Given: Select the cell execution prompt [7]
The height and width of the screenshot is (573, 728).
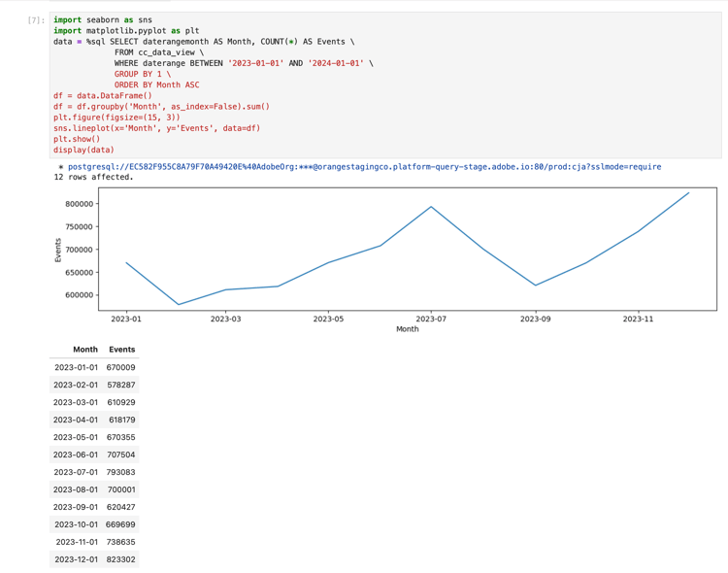Looking at the screenshot, I should click(x=36, y=20).
